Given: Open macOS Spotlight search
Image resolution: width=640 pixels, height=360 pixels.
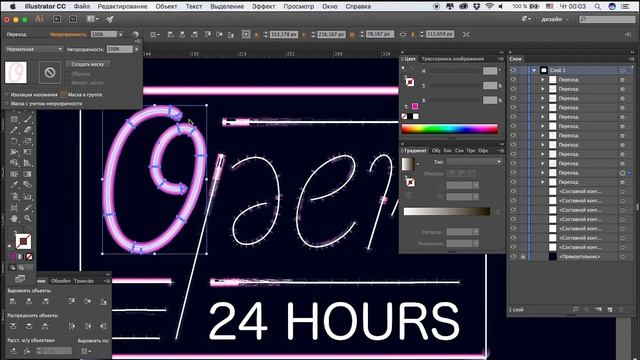Looking at the screenshot, I should point(598,7).
